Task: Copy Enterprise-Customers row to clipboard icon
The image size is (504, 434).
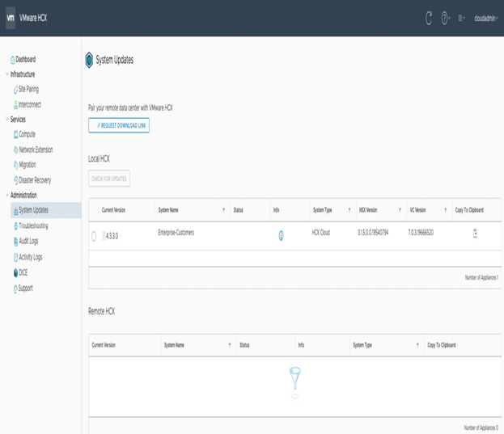Action: 475,234
